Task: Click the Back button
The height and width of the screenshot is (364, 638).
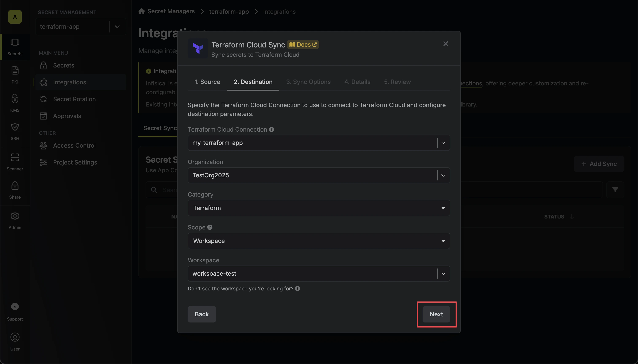Action: click(201, 314)
